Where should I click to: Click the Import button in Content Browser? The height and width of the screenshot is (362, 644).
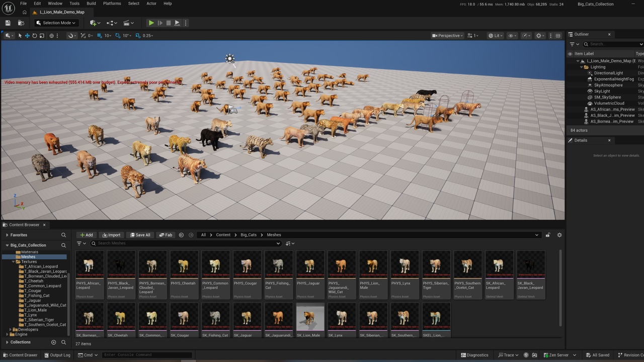point(111,235)
